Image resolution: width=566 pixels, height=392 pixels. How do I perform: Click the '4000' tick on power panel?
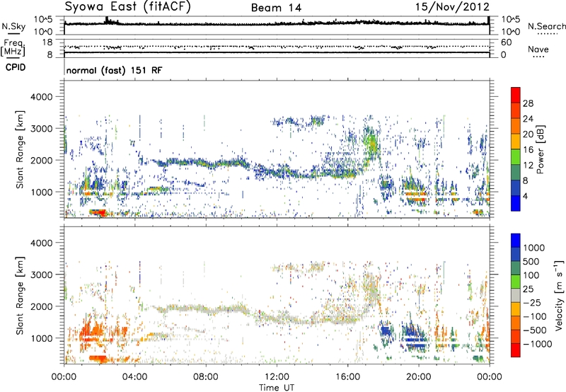coord(41,97)
